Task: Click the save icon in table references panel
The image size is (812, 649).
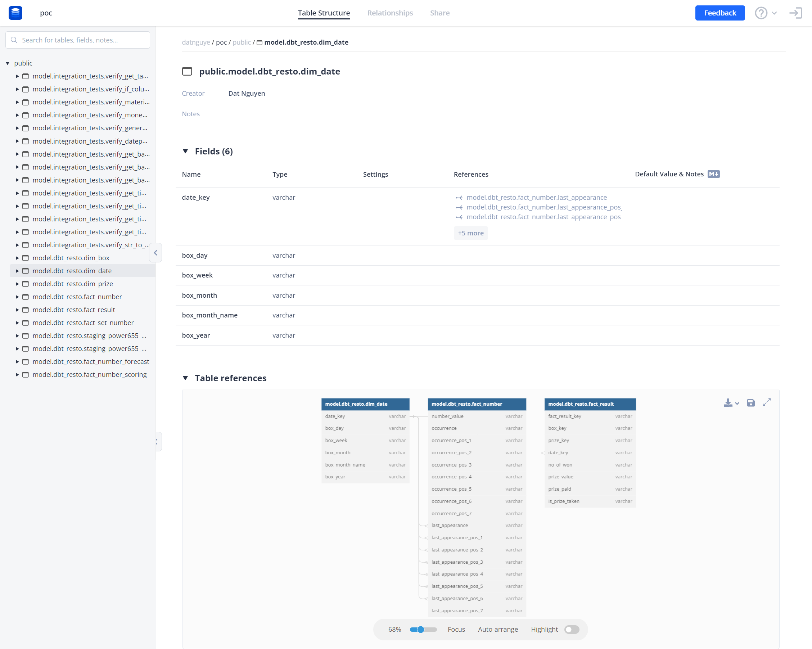Action: (x=751, y=403)
